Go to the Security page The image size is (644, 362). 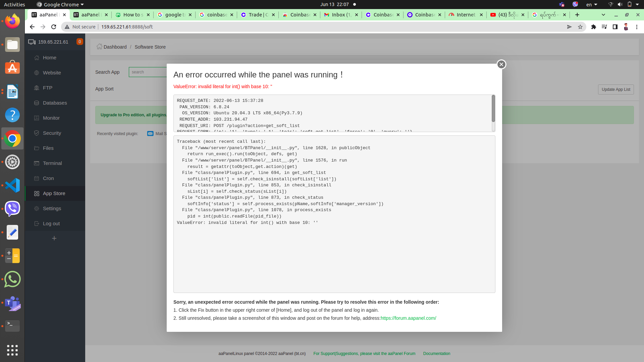click(52, 133)
